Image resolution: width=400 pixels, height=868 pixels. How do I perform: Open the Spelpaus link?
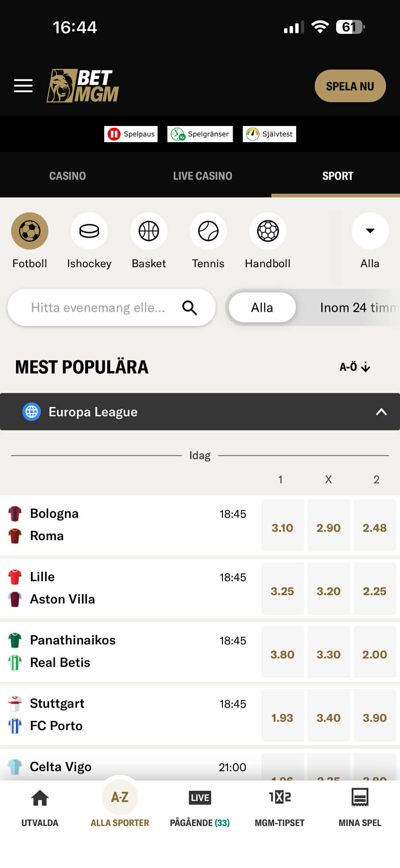131,134
